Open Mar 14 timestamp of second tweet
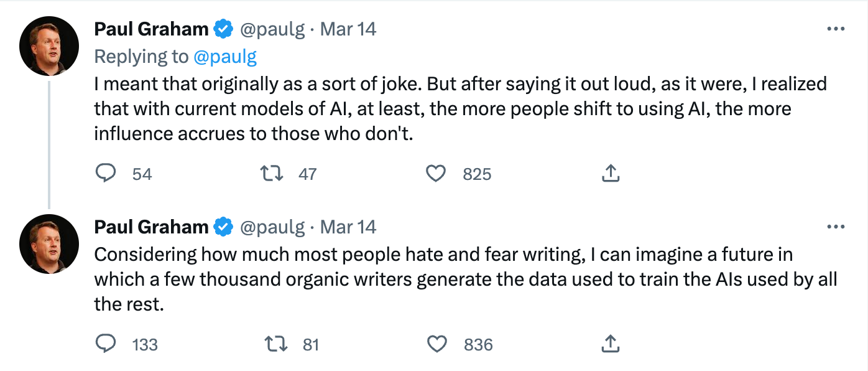Viewport: 868px width, 371px height. (x=348, y=227)
